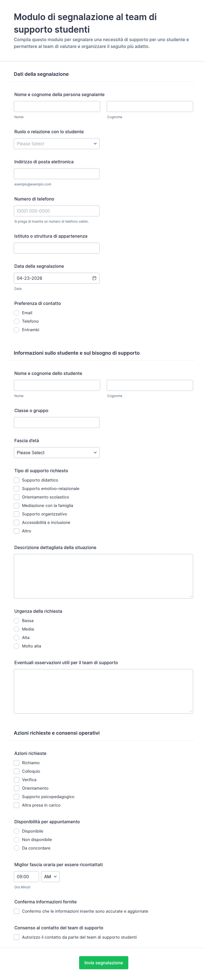Image resolution: width=205 pixels, height=980 pixels.
Task: Select 'Da concordare' availability
Action: [x=17, y=848]
